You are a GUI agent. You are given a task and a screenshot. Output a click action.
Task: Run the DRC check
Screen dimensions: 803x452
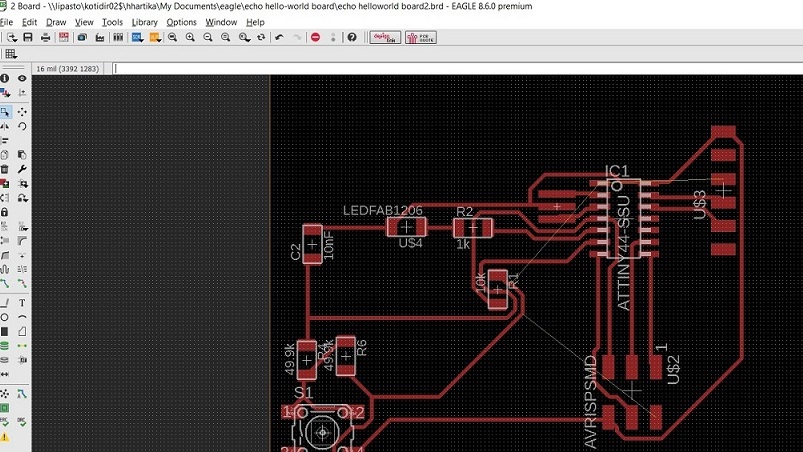(22, 422)
